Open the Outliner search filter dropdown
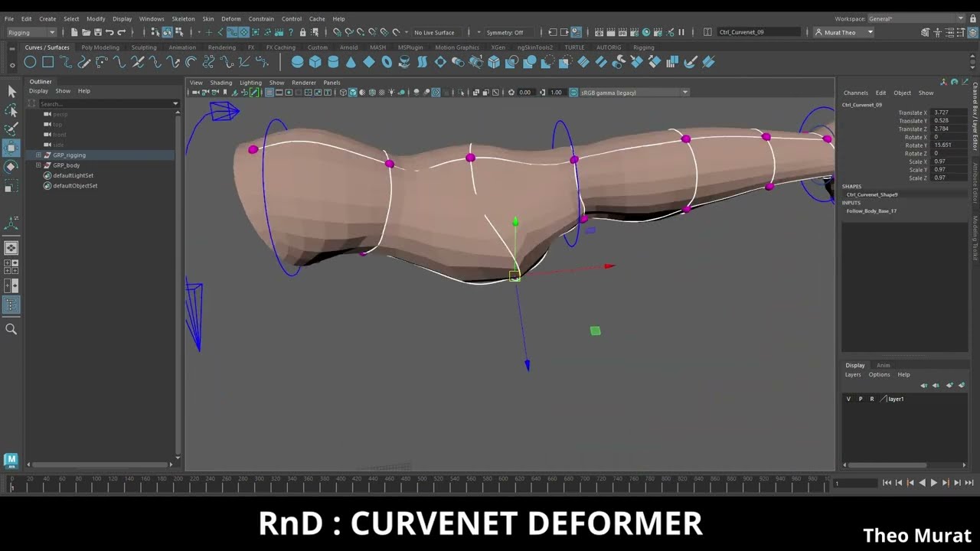 point(175,103)
